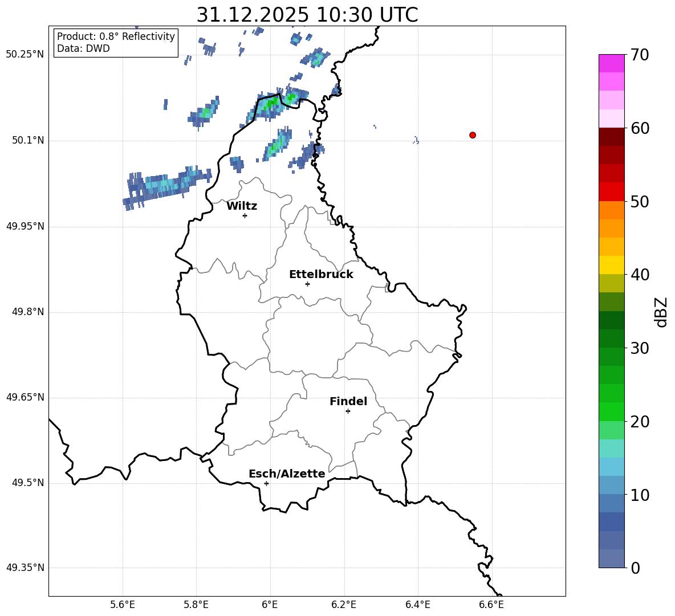This screenshot has height=616, width=675.
Task: Click the Findel location cross marker
Action: (x=348, y=411)
